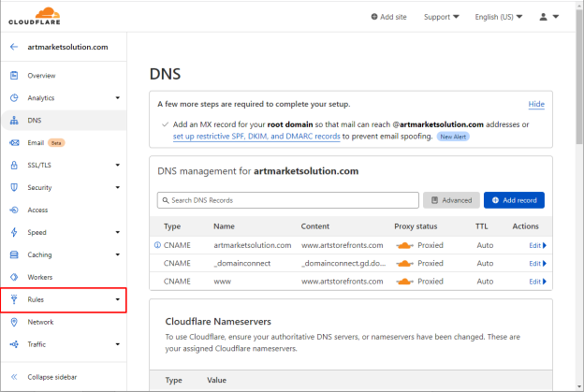
Task: Open the account dropdown arrow
Action: tap(556, 17)
